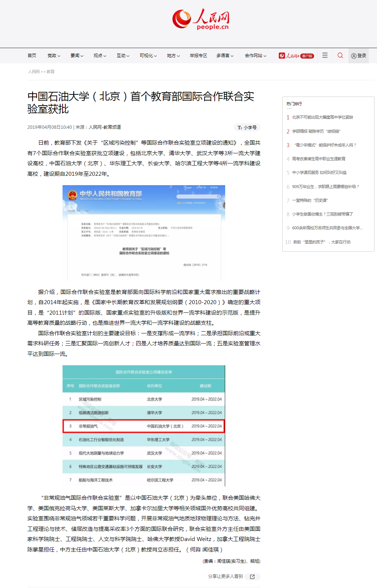
Task: Open ranking item "青少年模式"能保护好未成年人吗？
Action: [x=325, y=145]
